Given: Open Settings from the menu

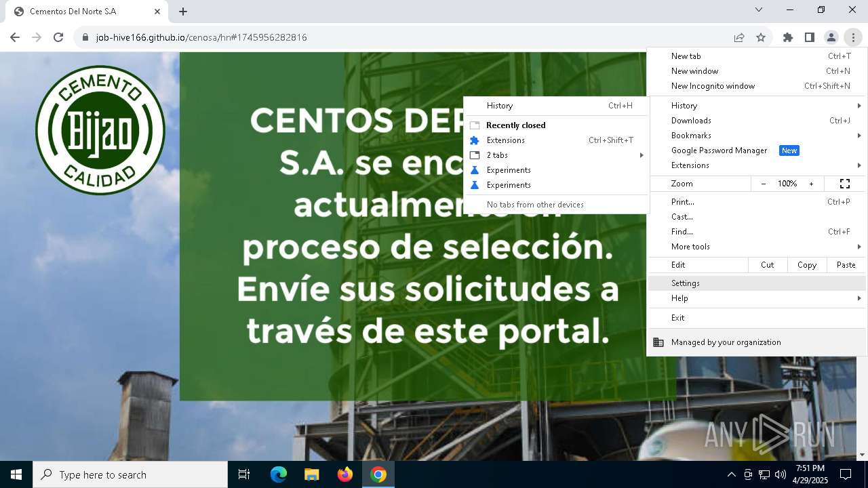Looking at the screenshot, I should click(x=757, y=283).
